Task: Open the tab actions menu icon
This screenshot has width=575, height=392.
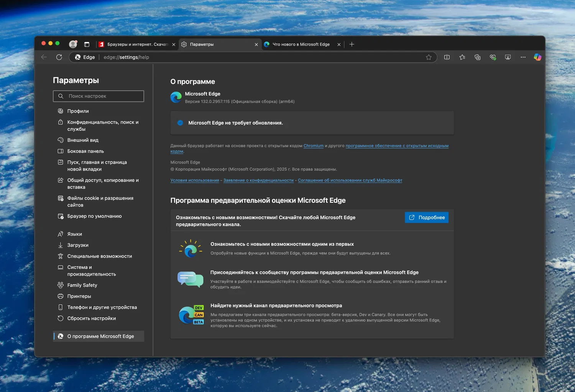Action: pyautogui.click(x=87, y=44)
